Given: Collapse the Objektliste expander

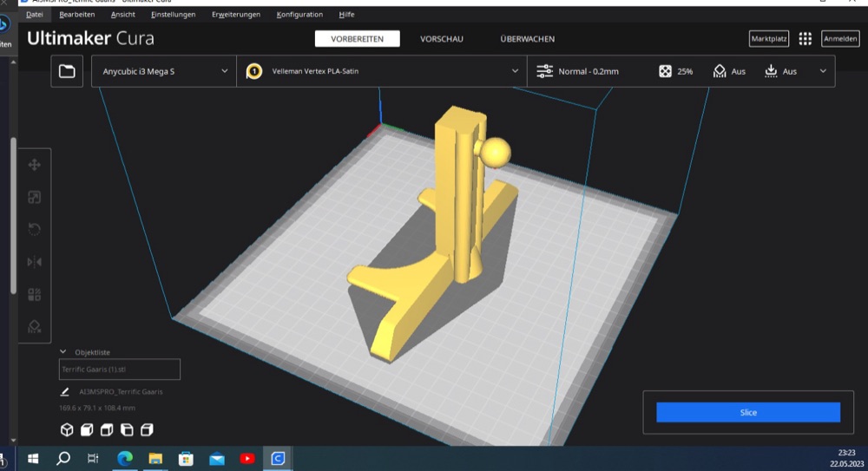Looking at the screenshot, I should click(63, 352).
